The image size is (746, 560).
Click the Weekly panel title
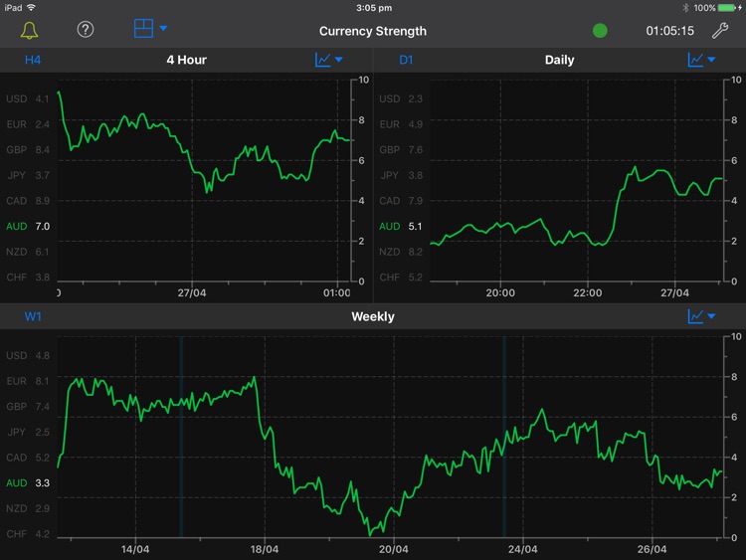coord(373,316)
